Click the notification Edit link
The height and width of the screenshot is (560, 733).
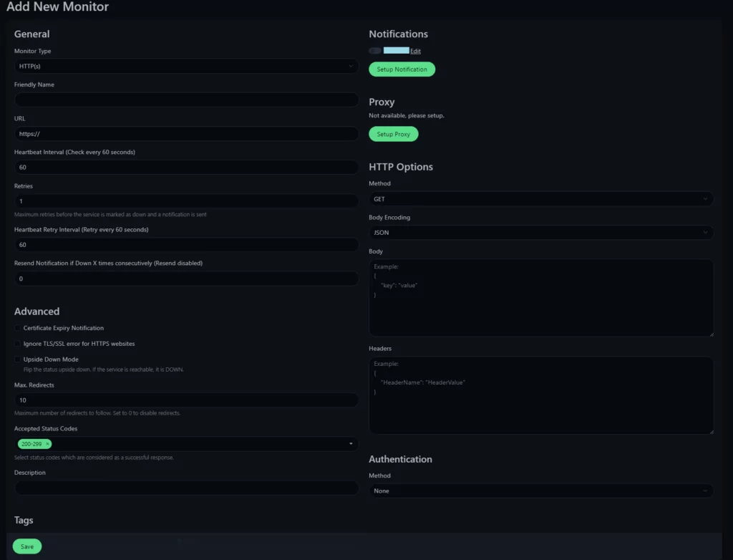415,51
